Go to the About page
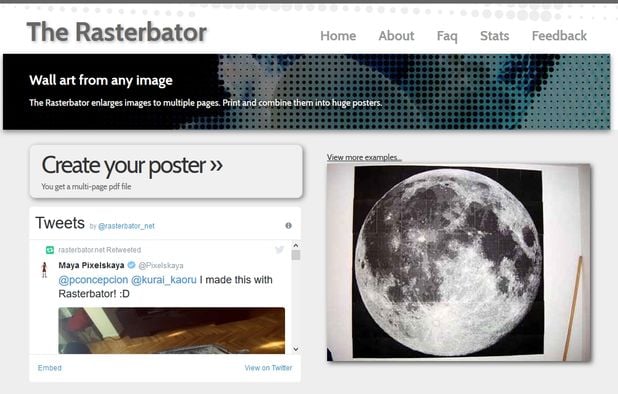Screen dimensions: 618x394 (x=396, y=36)
